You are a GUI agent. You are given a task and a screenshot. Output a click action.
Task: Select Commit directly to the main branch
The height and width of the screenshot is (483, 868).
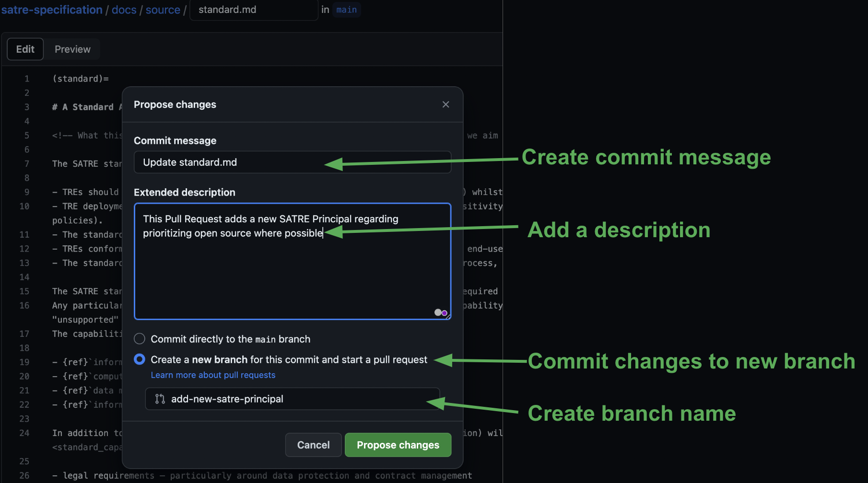[140, 339]
